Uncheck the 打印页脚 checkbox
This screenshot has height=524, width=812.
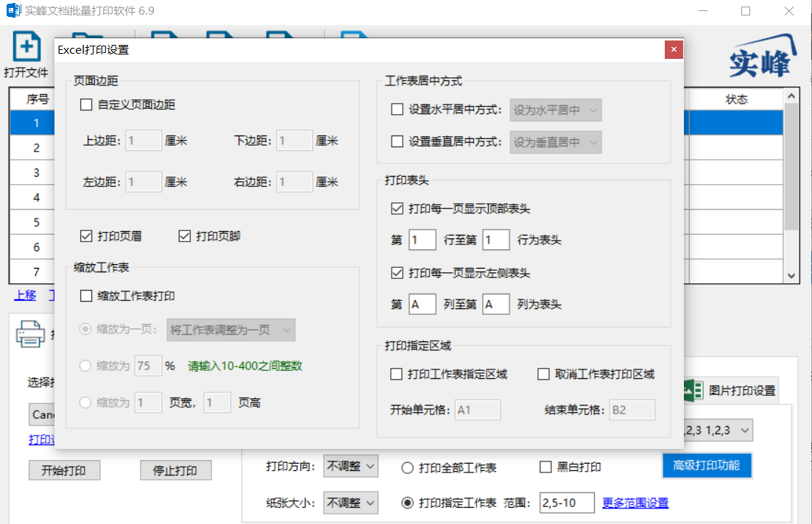point(185,237)
